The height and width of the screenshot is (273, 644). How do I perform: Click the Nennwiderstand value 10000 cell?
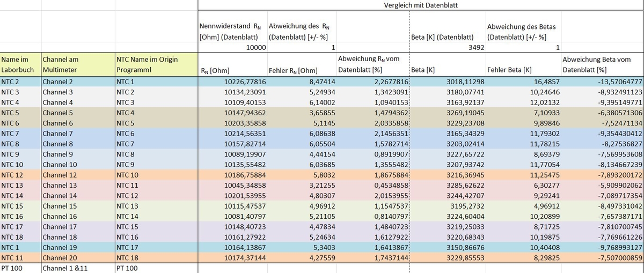coord(232,47)
